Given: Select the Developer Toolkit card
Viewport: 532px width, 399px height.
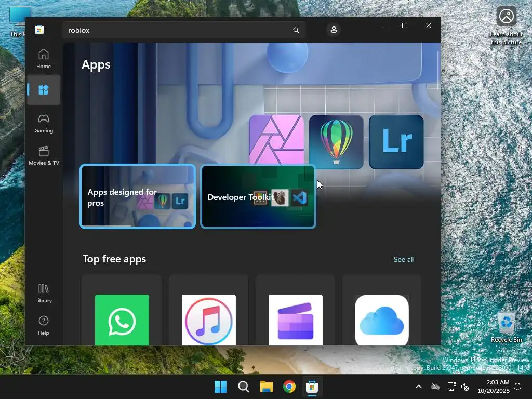Looking at the screenshot, I should click(258, 196).
